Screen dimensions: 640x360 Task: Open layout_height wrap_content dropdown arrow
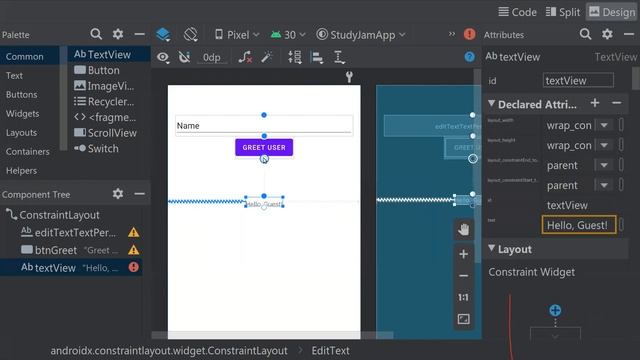pos(604,145)
